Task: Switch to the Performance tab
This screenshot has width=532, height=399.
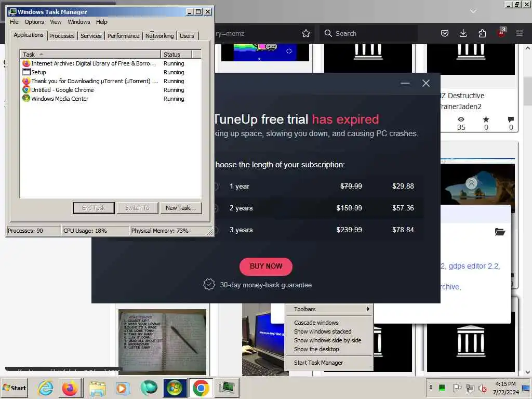Action: point(124,36)
